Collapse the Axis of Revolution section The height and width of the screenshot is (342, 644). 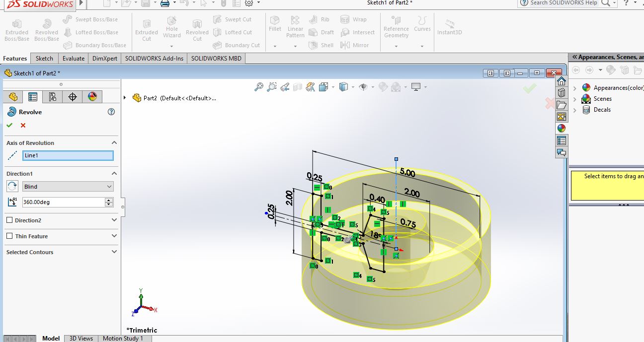tap(114, 142)
